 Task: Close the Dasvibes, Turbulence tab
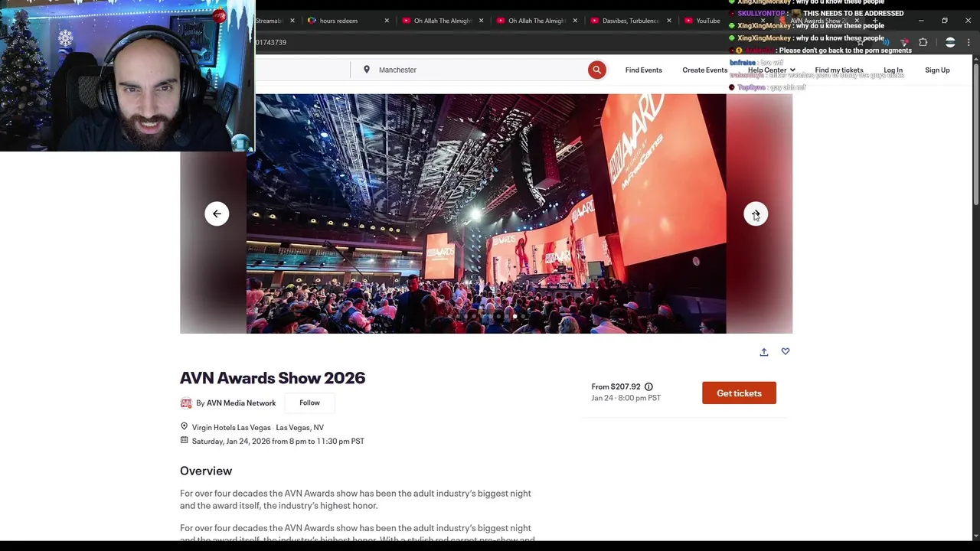pos(670,21)
